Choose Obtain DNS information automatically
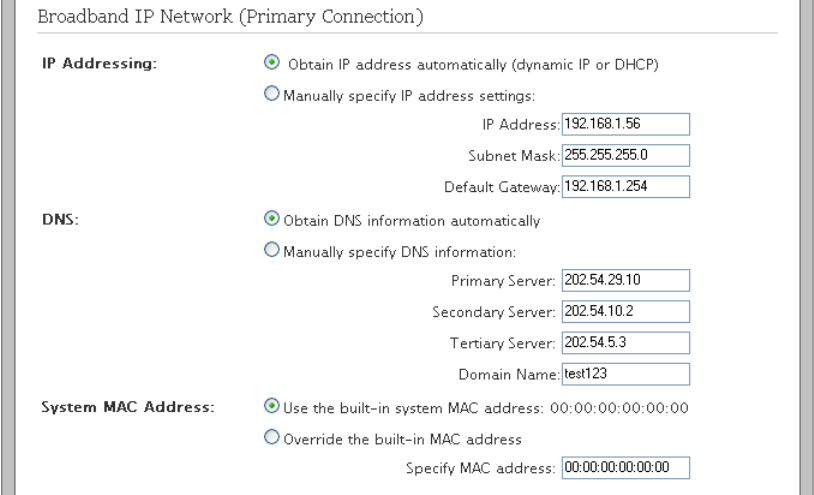 coord(272,218)
